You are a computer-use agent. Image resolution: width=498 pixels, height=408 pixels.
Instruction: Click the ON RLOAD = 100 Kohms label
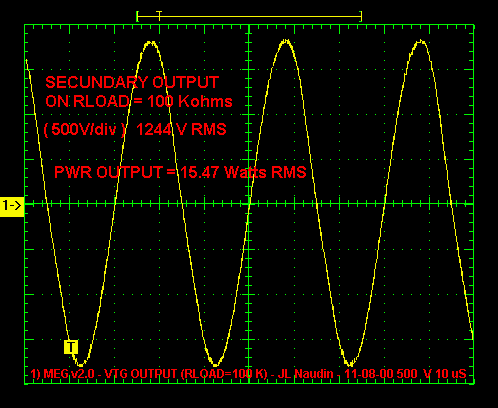[139, 101]
